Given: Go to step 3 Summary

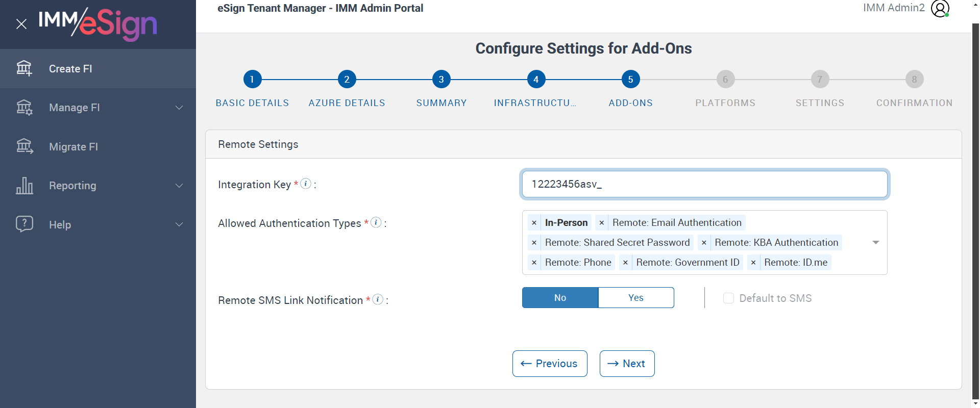Looking at the screenshot, I should [442, 80].
